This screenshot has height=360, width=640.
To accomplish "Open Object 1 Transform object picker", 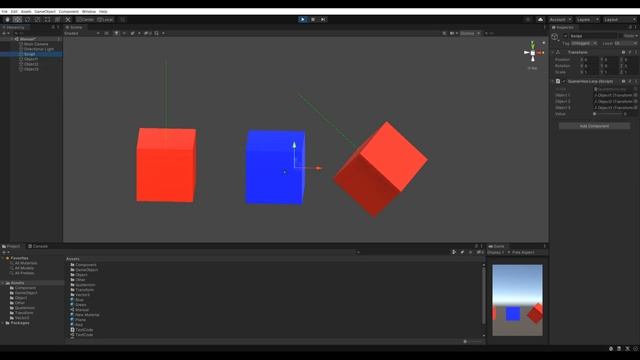I will tap(636, 95).
